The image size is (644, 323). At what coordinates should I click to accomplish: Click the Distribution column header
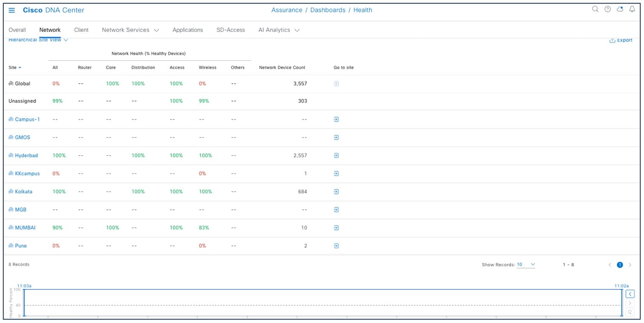pos(143,68)
